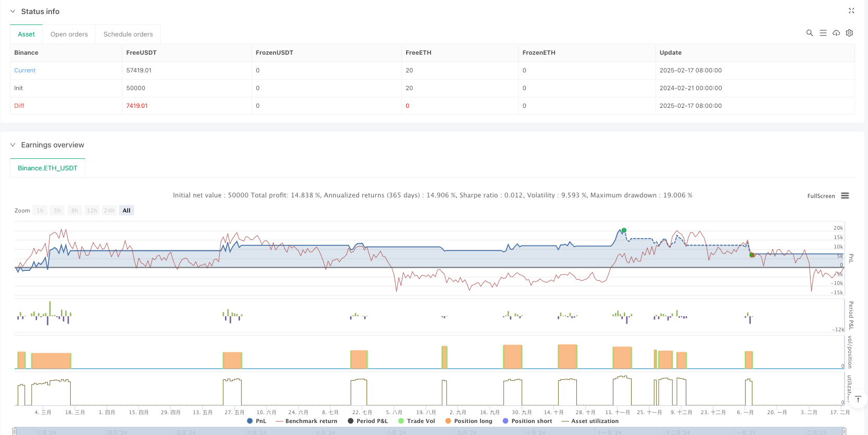Collapse the Earnings overview section
This screenshot has height=435, width=868.
(x=13, y=145)
